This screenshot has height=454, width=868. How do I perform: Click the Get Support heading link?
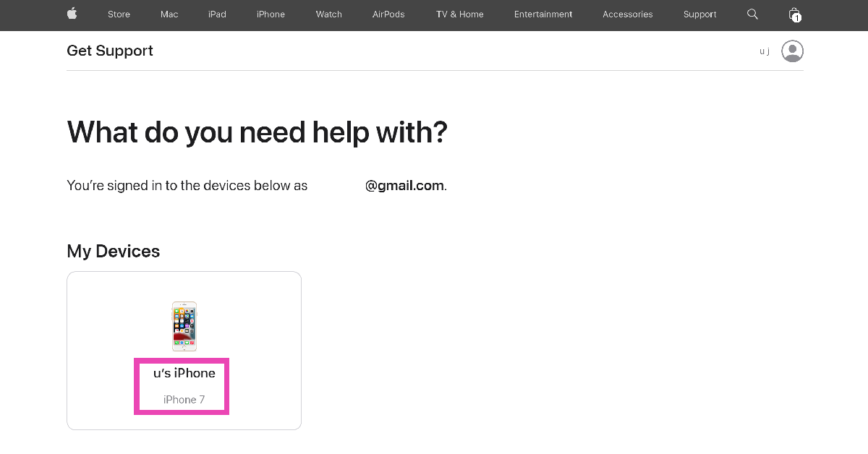[x=110, y=51]
